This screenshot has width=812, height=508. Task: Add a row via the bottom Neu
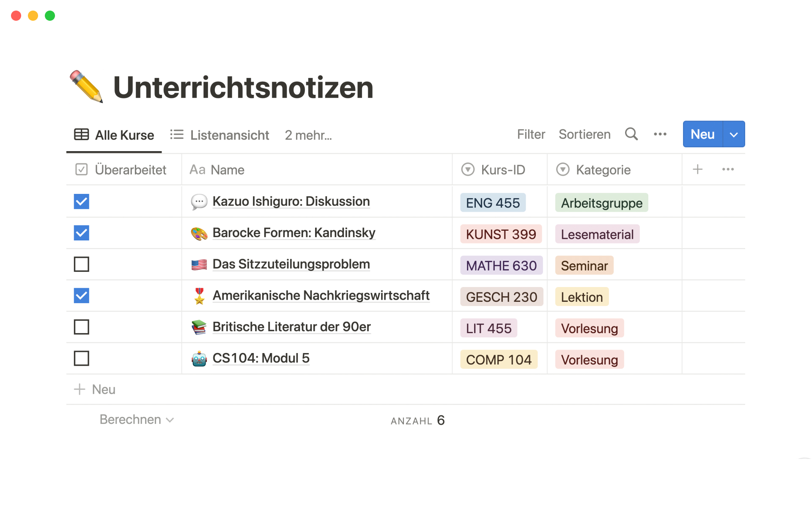[96, 389]
